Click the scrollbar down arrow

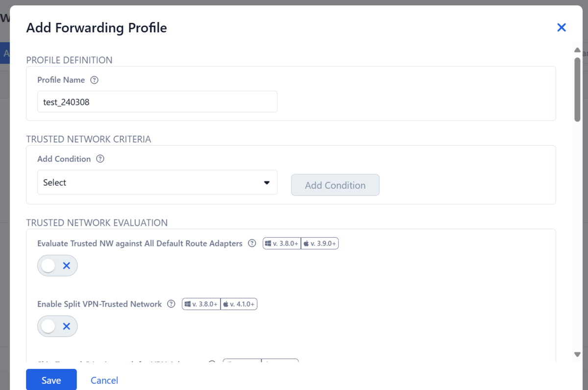(577, 354)
